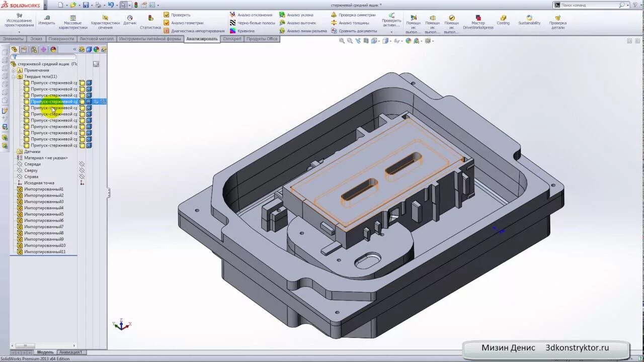Toggle display mode icon of last Припуск body
The width and height of the screenshot is (644, 362).
coord(89,145)
